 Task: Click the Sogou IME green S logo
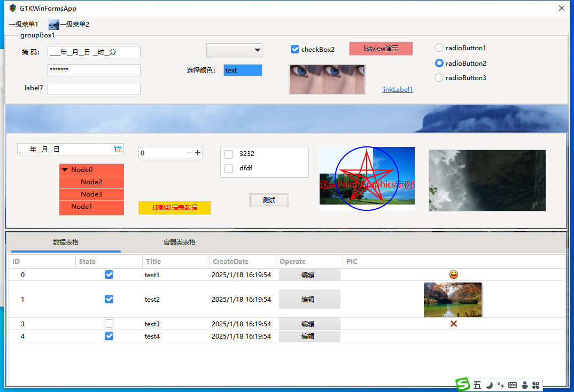point(463,385)
